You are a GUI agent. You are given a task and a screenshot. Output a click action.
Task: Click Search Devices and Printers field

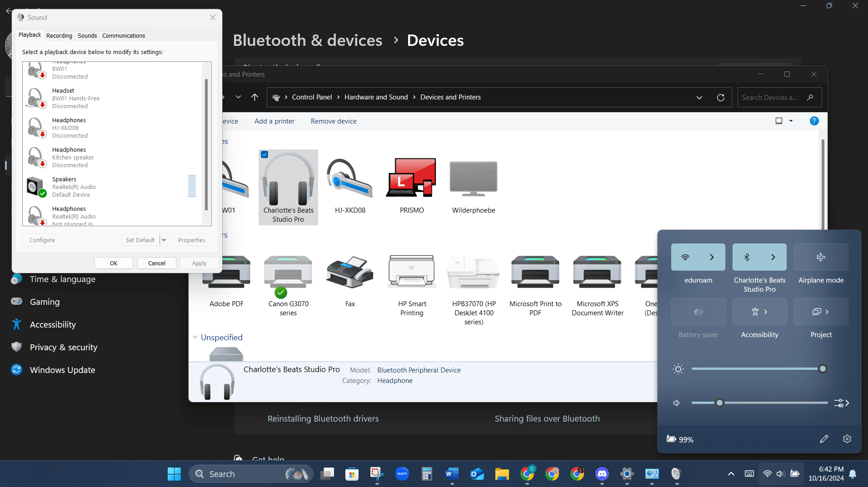pos(779,97)
